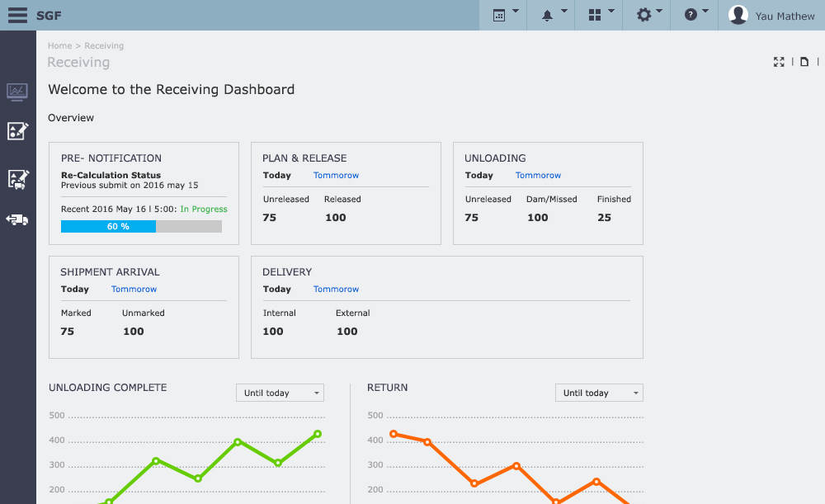This screenshot has height=504, width=825.
Task: Click the shapes-with-pencil sidebar icon
Action: pyautogui.click(x=17, y=130)
